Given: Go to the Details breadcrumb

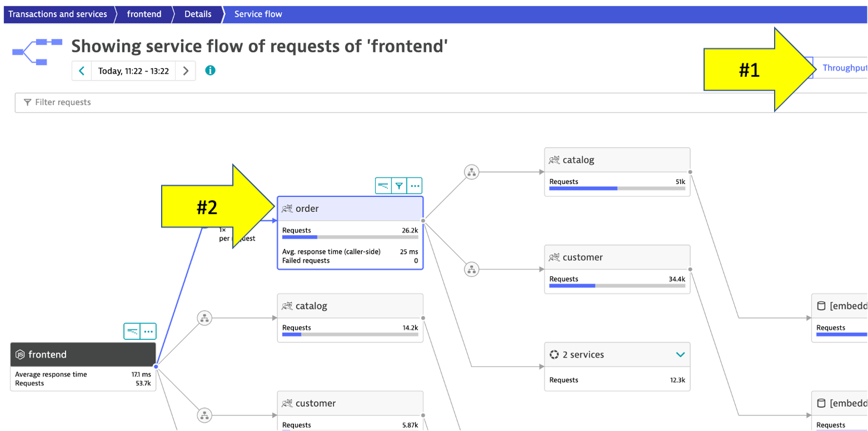Looking at the screenshot, I should [x=198, y=14].
